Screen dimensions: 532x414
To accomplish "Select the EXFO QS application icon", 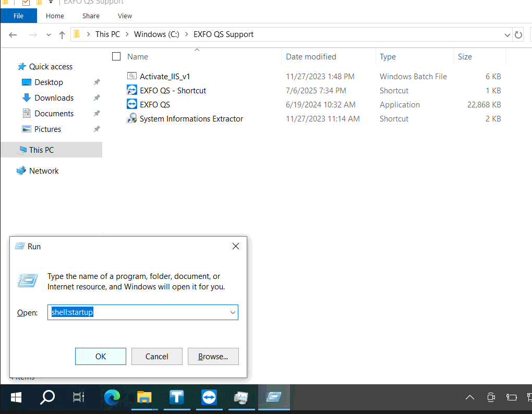I will [x=131, y=104].
